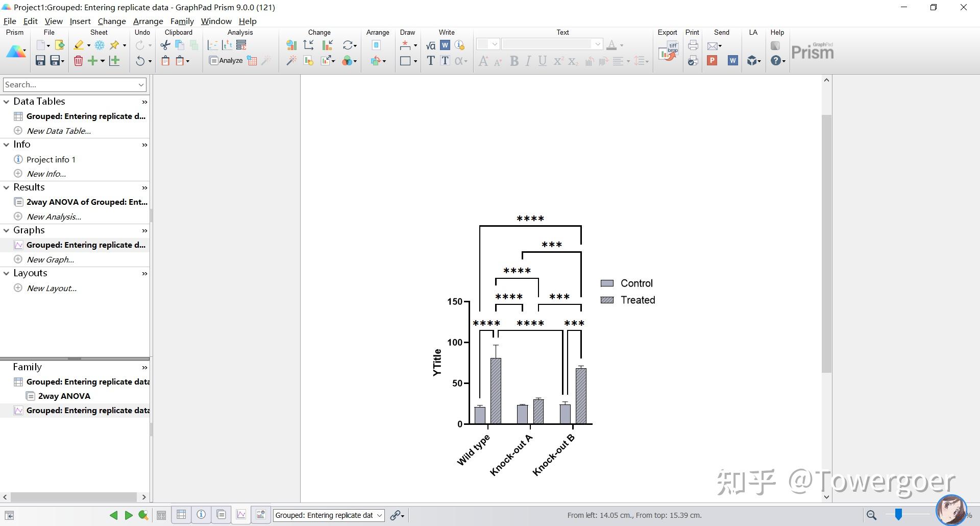
Task: Open the sheet selector dropdown in status bar
Action: (379, 515)
